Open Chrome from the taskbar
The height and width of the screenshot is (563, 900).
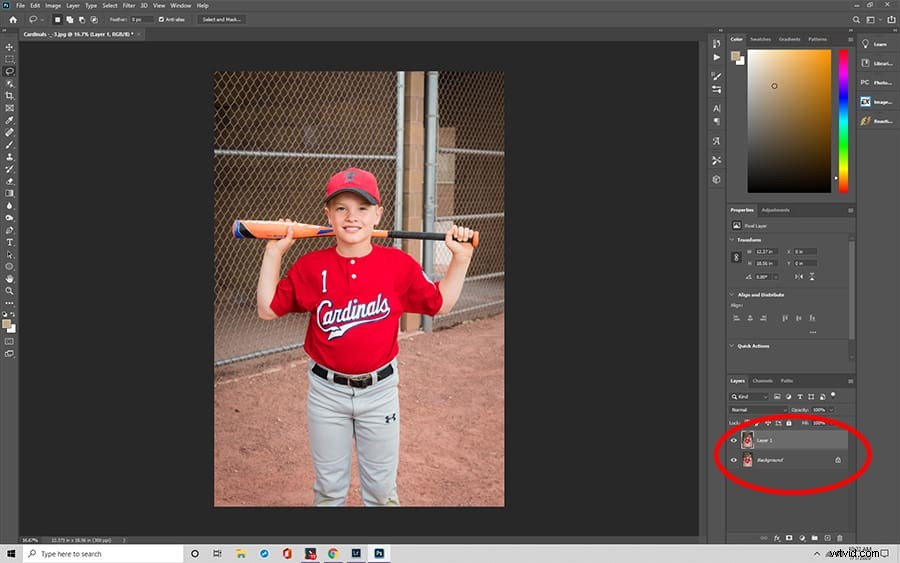332,554
